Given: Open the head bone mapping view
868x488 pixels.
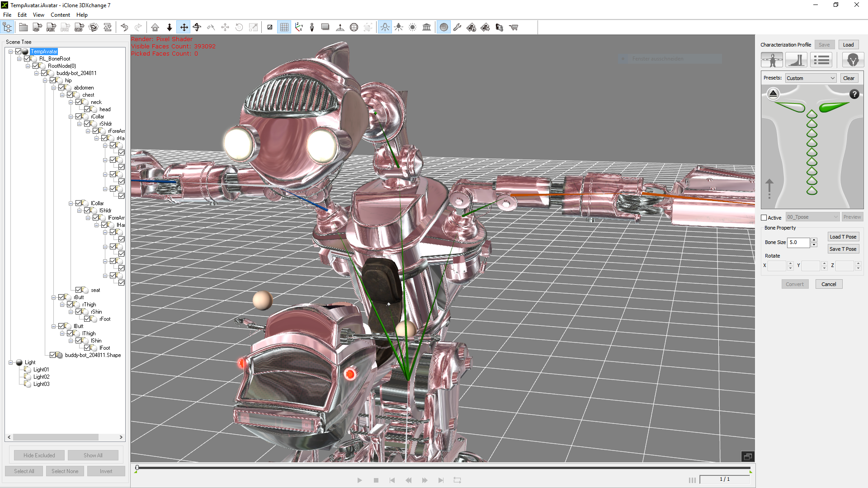Looking at the screenshot, I should pyautogui.click(x=853, y=60).
